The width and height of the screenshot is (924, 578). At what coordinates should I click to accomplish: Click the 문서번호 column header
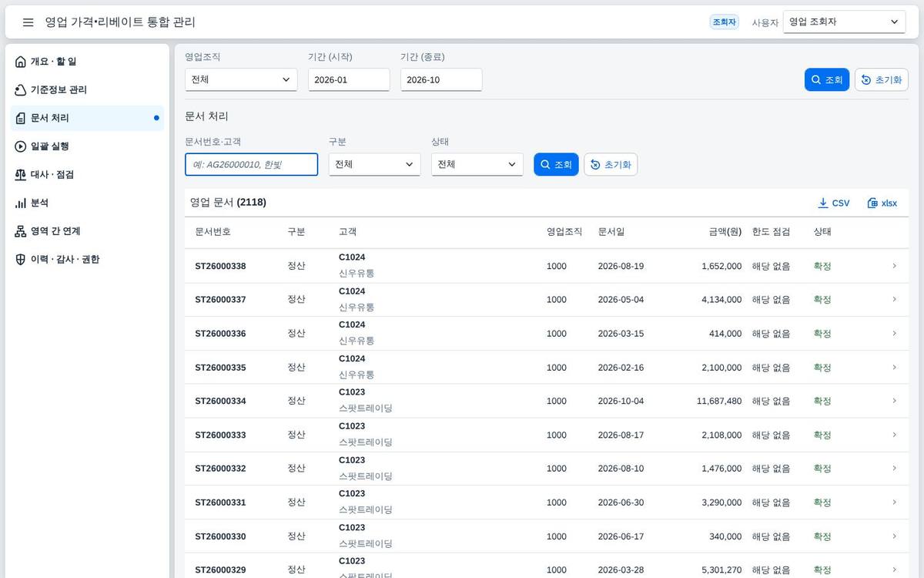213,231
